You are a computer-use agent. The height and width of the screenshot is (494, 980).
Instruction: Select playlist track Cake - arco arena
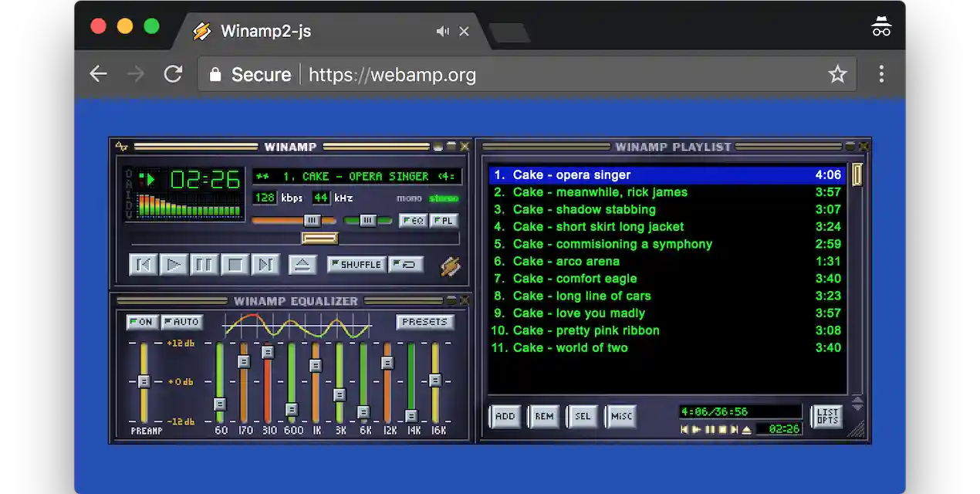point(667,262)
